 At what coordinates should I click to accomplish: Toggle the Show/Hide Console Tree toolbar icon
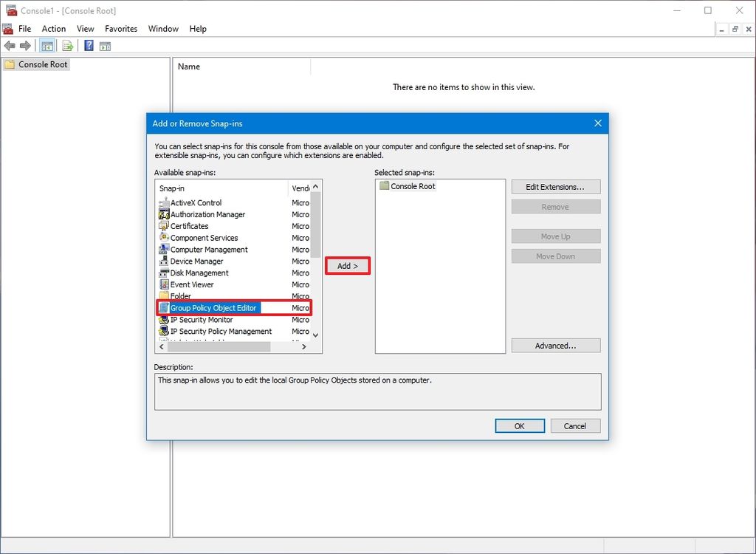[x=47, y=45]
